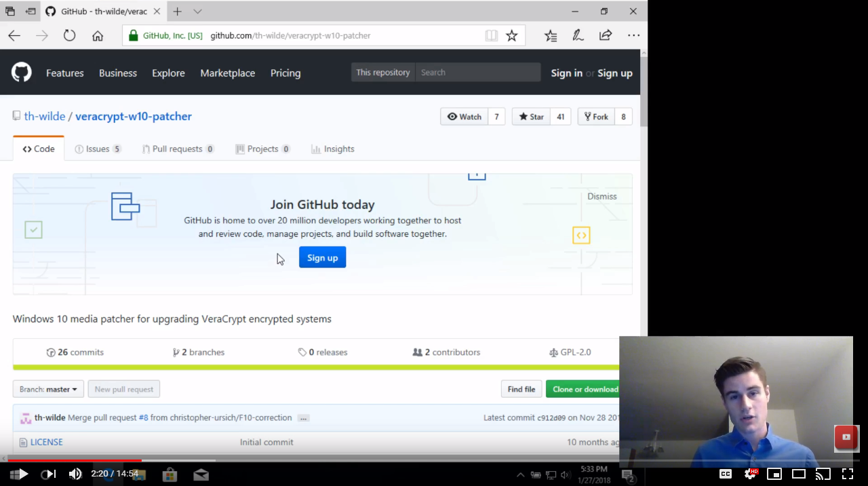Screen dimensions: 868x486
Task: Add page to favorites star icon
Action: [x=512, y=35]
